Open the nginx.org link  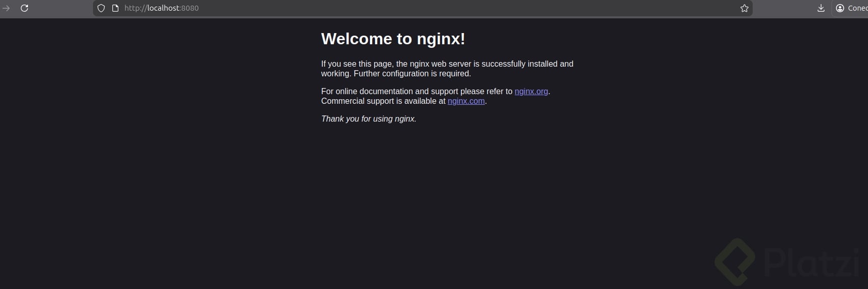click(x=531, y=92)
